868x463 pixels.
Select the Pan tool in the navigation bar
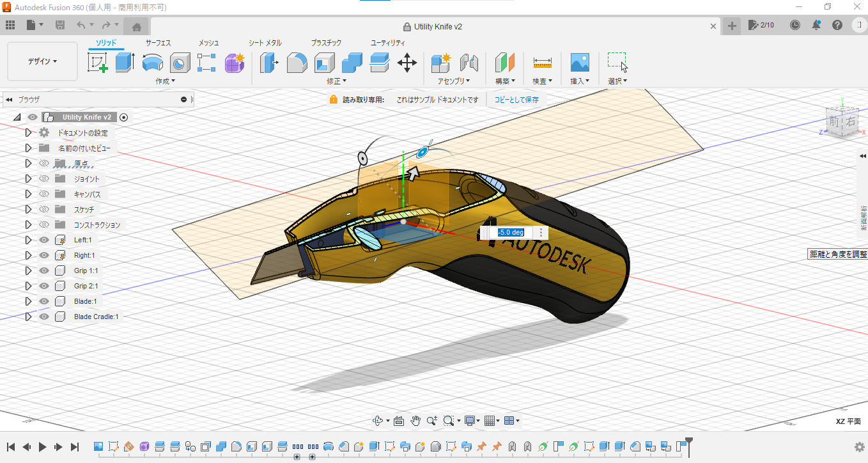pos(415,420)
